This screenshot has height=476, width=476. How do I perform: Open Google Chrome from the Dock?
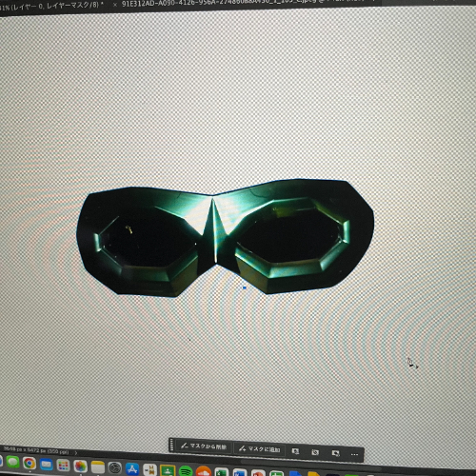[30, 463]
